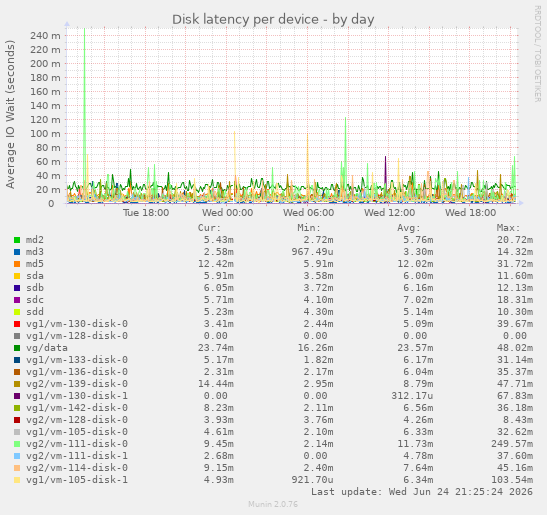Click the vg1/vm-105-disk-1 min value '921.70u'
Image resolution: width=547 pixels, height=515 pixels.
(x=312, y=480)
